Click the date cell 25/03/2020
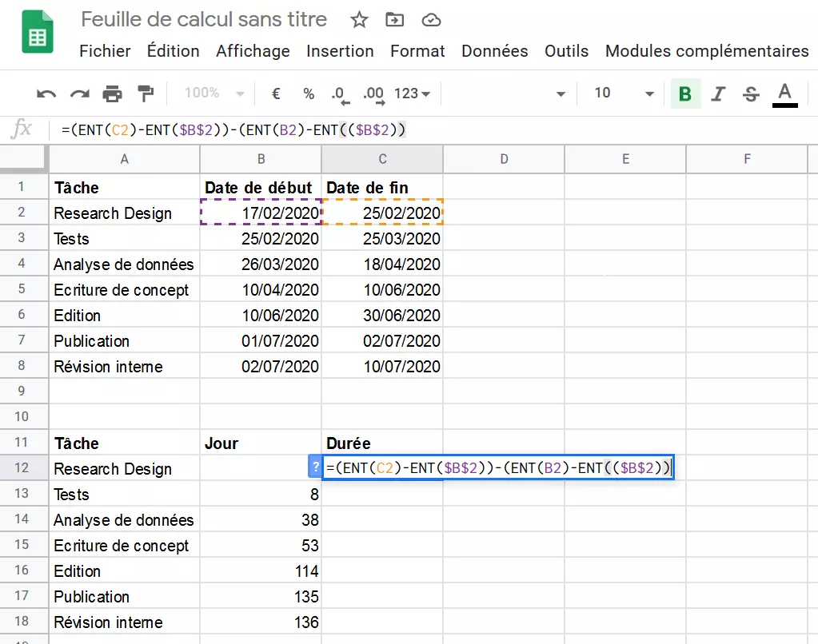The height and width of the screenshot is (644, 818). click(382, 238)
